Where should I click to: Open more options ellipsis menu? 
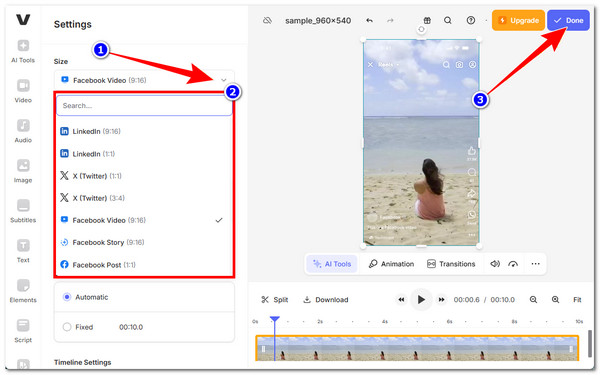535,264
